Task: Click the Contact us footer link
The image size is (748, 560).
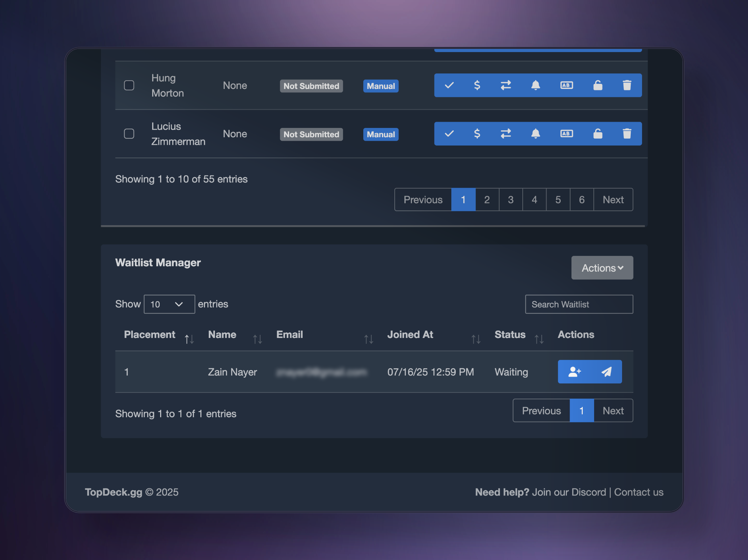Action: (x=639, y=492)
